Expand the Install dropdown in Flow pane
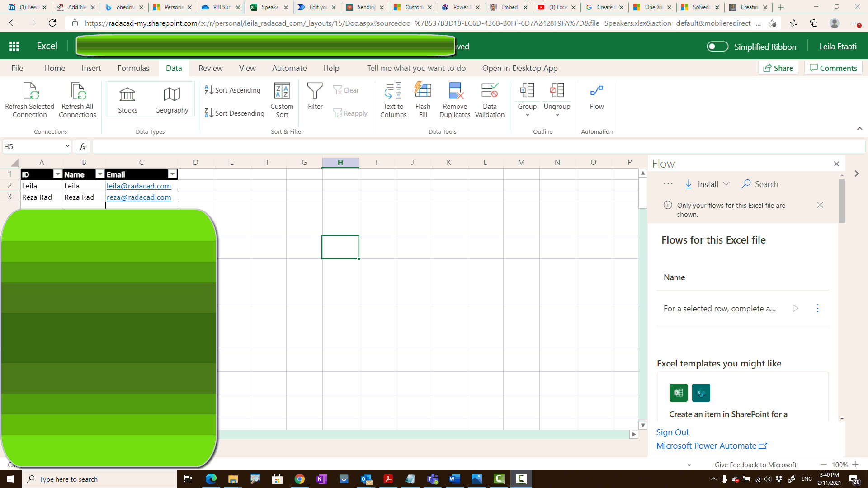Image resolution: width=868 pixels, height=488 pixels. (x=726, y=184)
